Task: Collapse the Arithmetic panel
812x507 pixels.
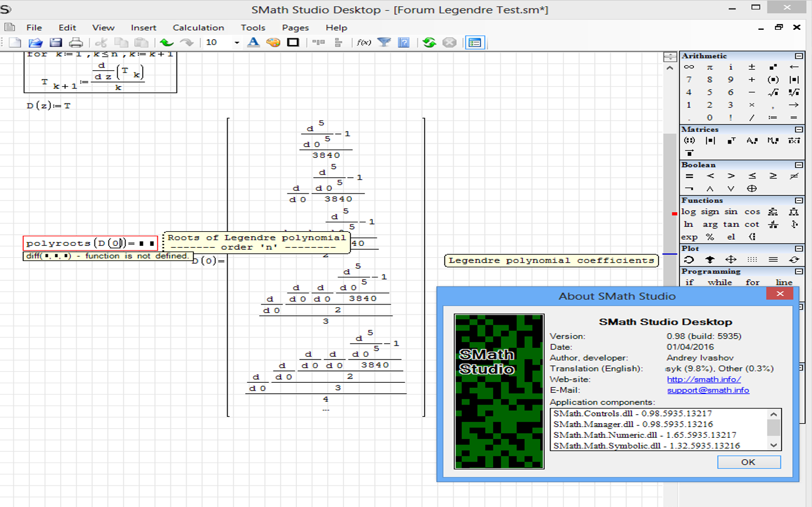Action: 799,56
